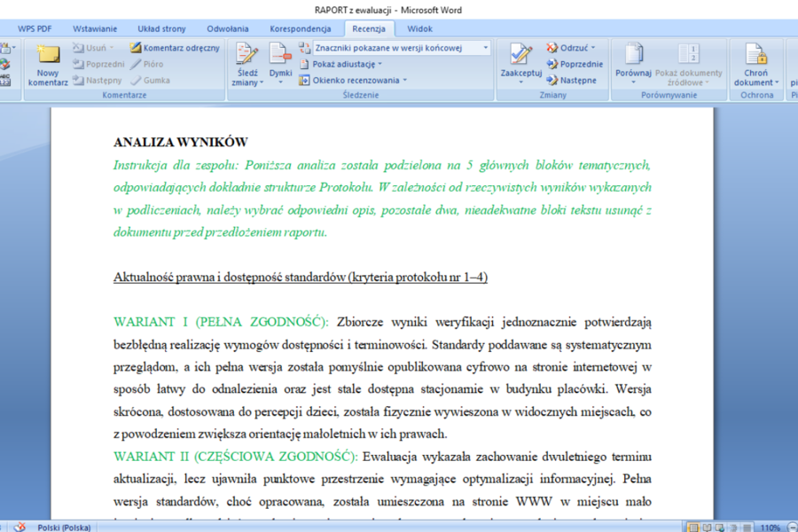Viewport: 798px width, 532px height.
Task: Click the Porównaj documents icon
Action: tap(634, 54)
